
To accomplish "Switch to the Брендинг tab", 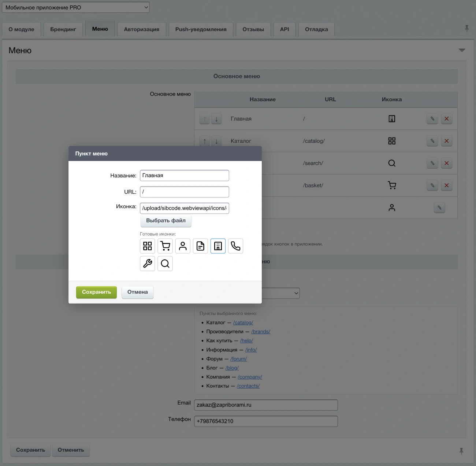I will (63, 29).
